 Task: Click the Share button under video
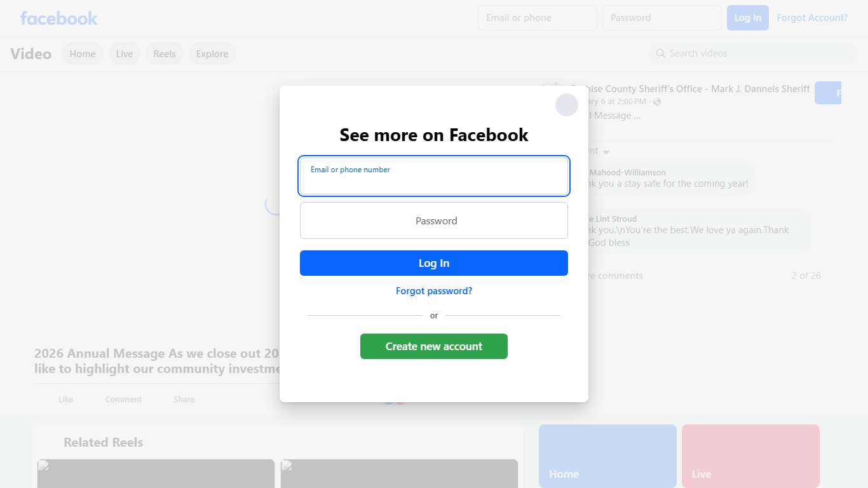(184, 400)
